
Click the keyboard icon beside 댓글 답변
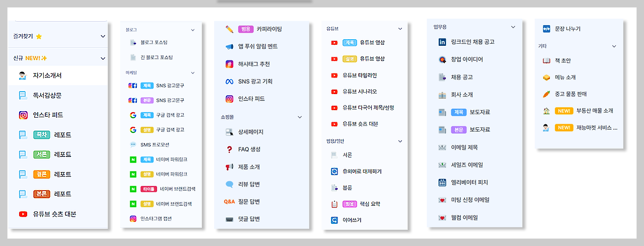tap(229, 219)
